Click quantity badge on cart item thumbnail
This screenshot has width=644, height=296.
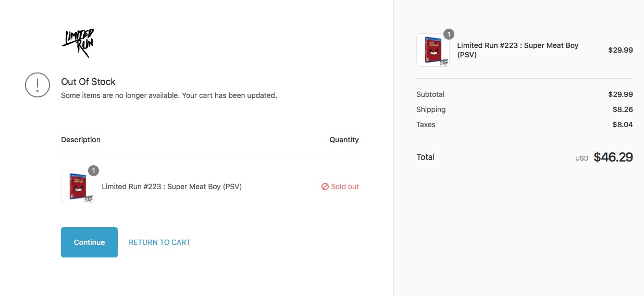(x=93, y=170)
